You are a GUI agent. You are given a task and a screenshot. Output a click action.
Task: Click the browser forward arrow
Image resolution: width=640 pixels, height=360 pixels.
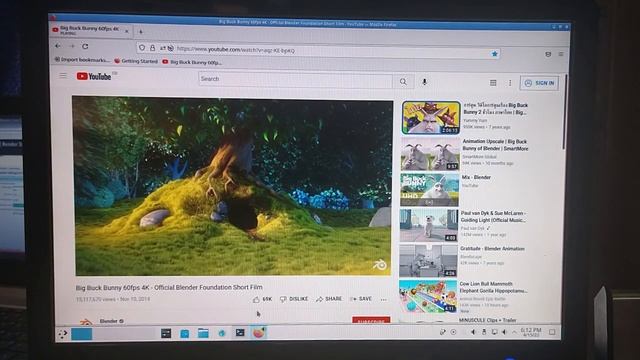(x=72, y=46)
